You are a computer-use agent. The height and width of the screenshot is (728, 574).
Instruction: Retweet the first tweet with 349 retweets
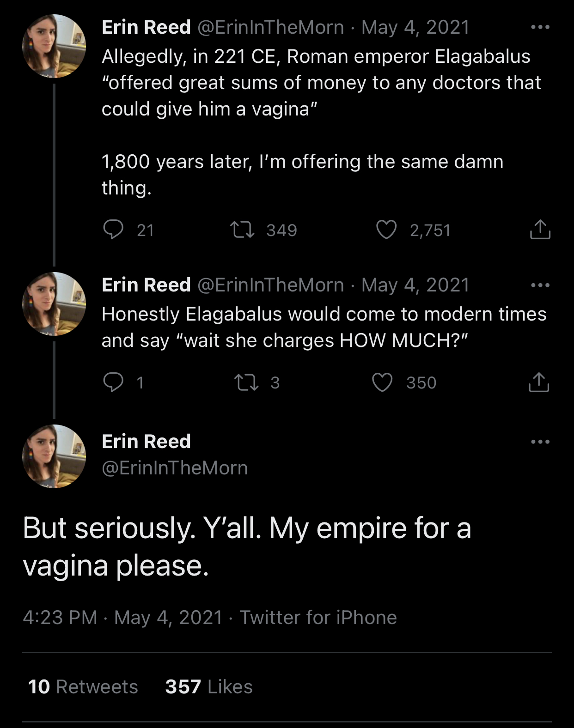243,230
